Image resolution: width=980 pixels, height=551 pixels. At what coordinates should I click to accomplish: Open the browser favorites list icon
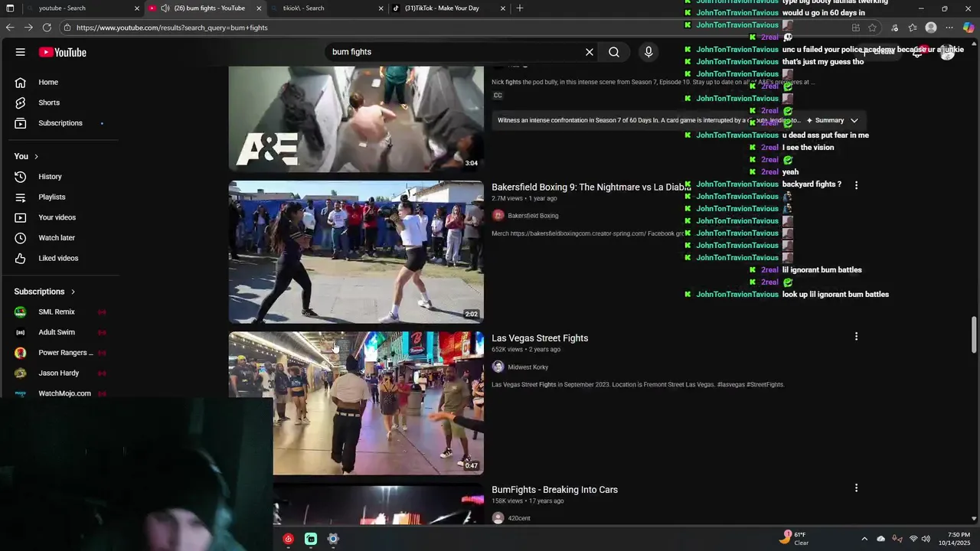[913, 28]
